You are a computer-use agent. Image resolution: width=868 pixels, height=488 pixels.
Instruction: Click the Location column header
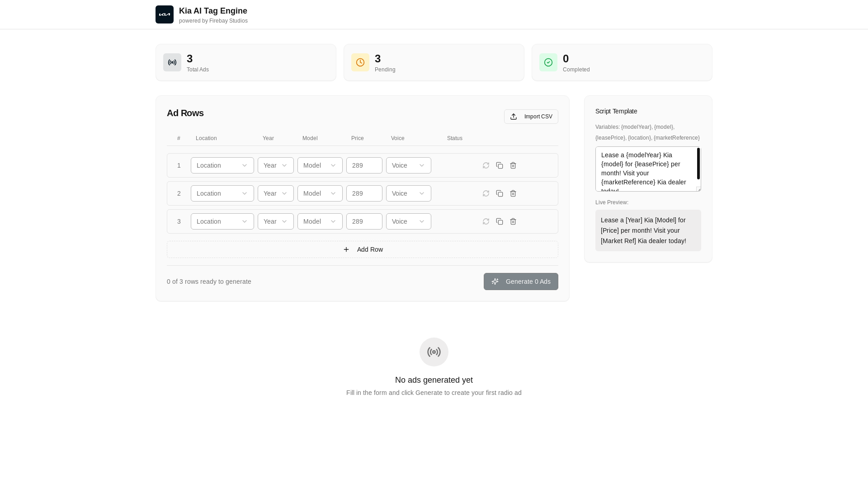[x=206, y=138]
